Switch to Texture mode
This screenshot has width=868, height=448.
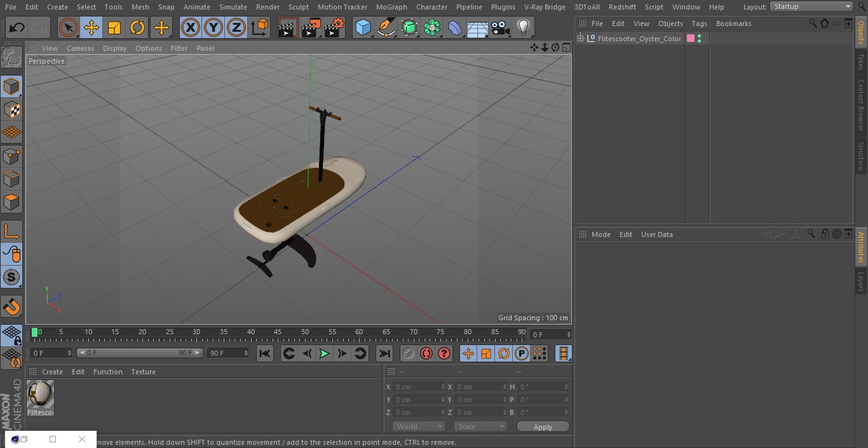tap(11, 110)
